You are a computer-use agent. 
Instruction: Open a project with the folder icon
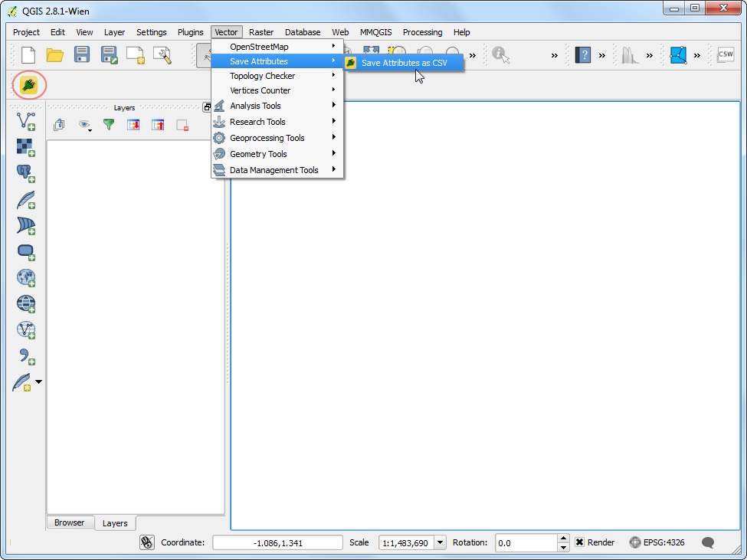(x=55, y=54)
